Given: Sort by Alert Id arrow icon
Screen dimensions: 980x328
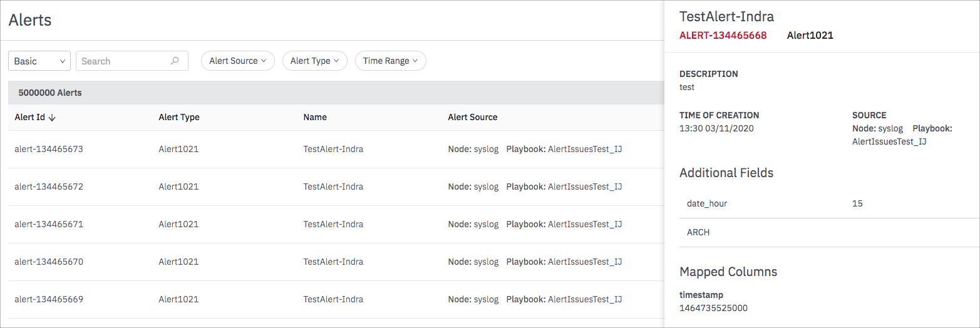Looking at the screenshot, I should pyautogui.click(x=52, y=118).
